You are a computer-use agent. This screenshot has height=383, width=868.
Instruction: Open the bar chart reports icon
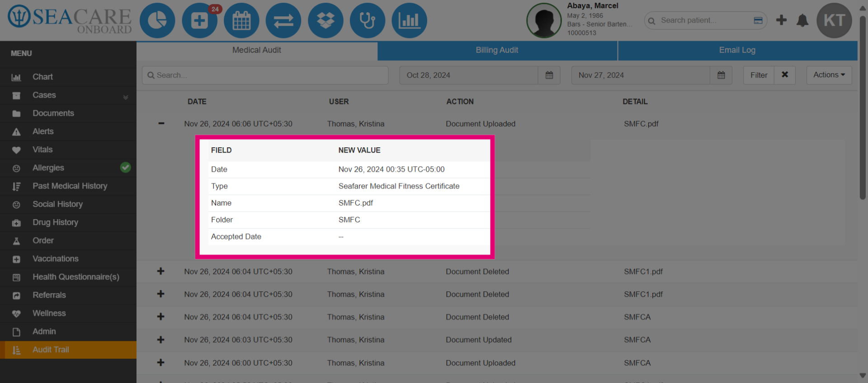coord(409,21)
